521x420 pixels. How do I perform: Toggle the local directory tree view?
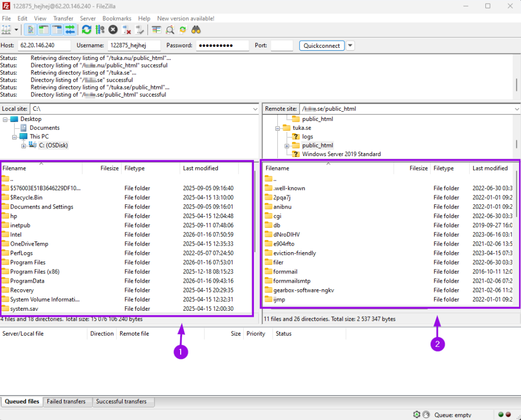coord(43,30)
